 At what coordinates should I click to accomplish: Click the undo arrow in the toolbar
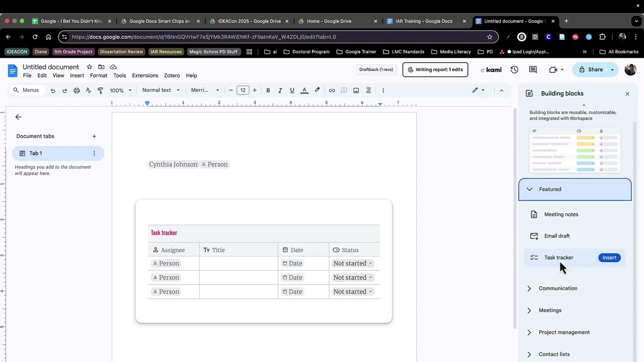[x=53, y=90]
